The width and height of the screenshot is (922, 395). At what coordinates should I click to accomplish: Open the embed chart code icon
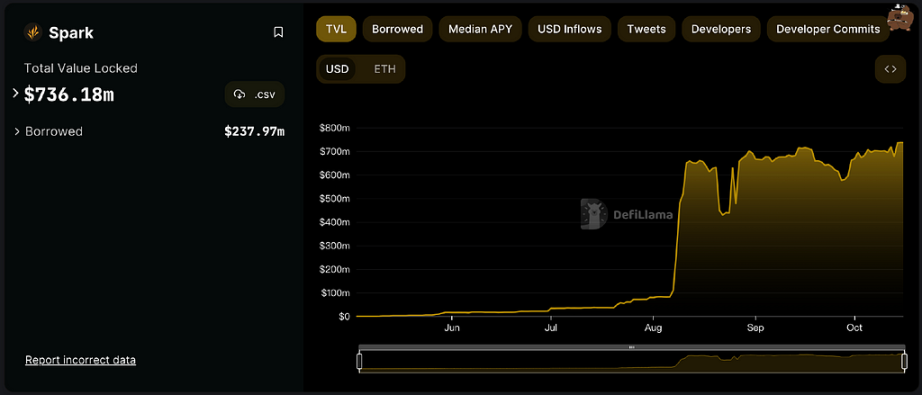coord(890,69)
